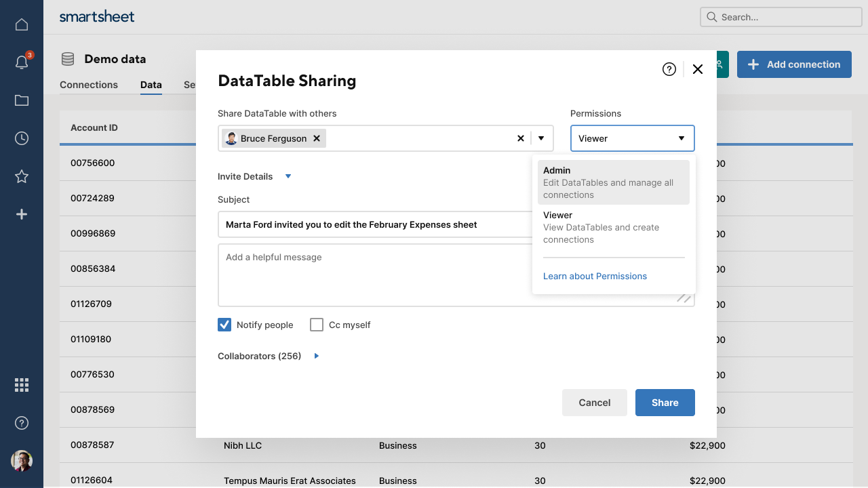The height and width of the screenshot is (488, 868).
Task: Click the smartsheet logo
Action: (97, 16)
